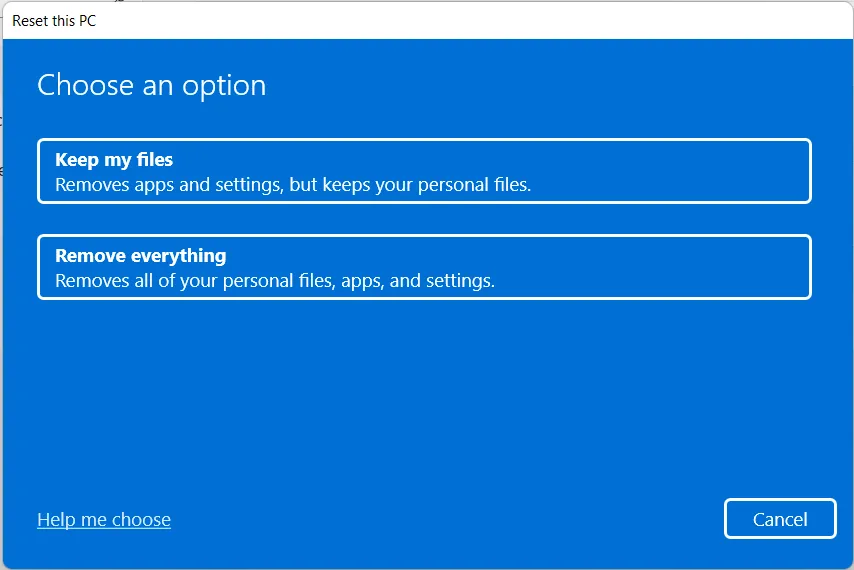The width and height of the screenshot is (854, 570).
Task: Click empty right side of Keep my files box
Action: (700, 171)
